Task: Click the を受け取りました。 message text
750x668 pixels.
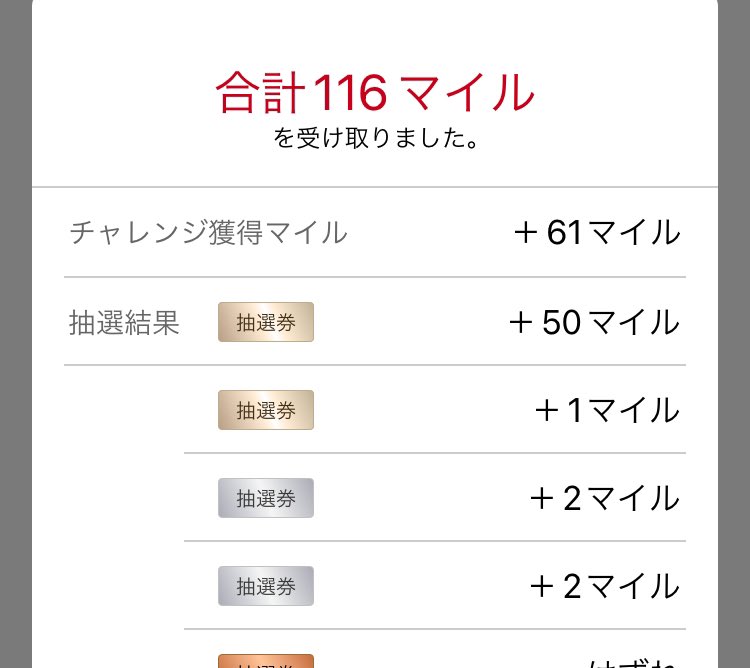Action: pyautogui.click(x=375, y=138)
